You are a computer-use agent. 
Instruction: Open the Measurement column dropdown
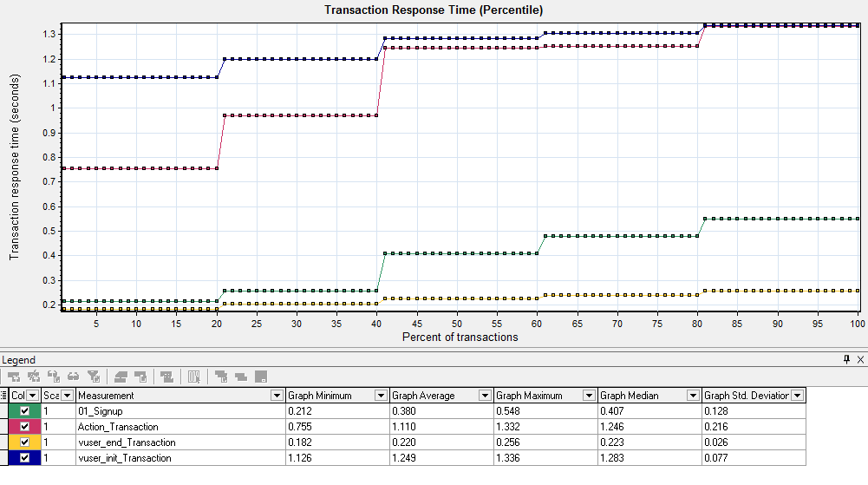pos(277,396)
